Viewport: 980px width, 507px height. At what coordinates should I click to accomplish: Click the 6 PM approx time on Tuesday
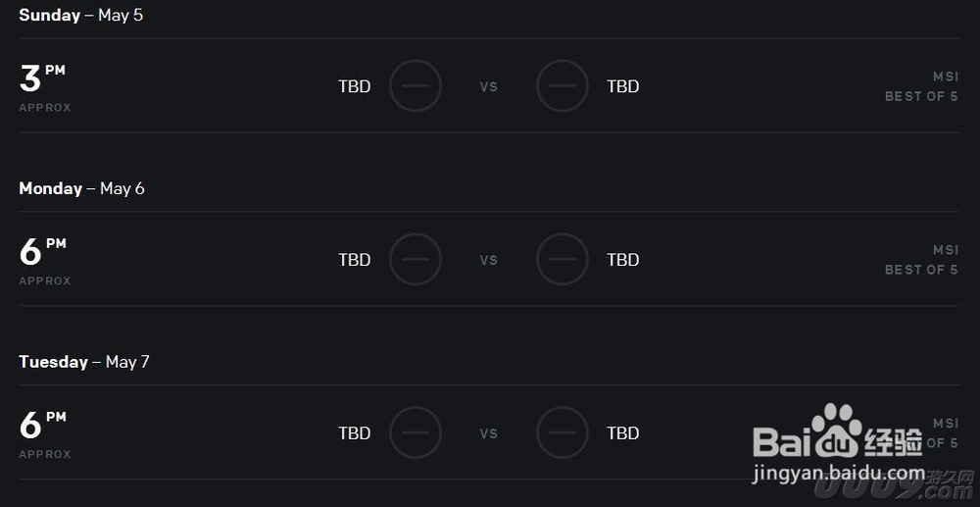[x=45, y=433]
